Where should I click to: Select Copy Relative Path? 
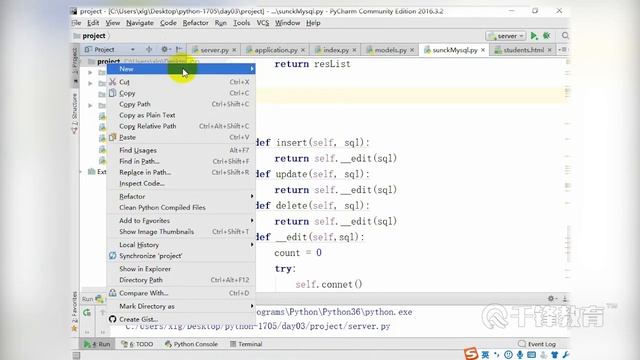tap(181, 126)
